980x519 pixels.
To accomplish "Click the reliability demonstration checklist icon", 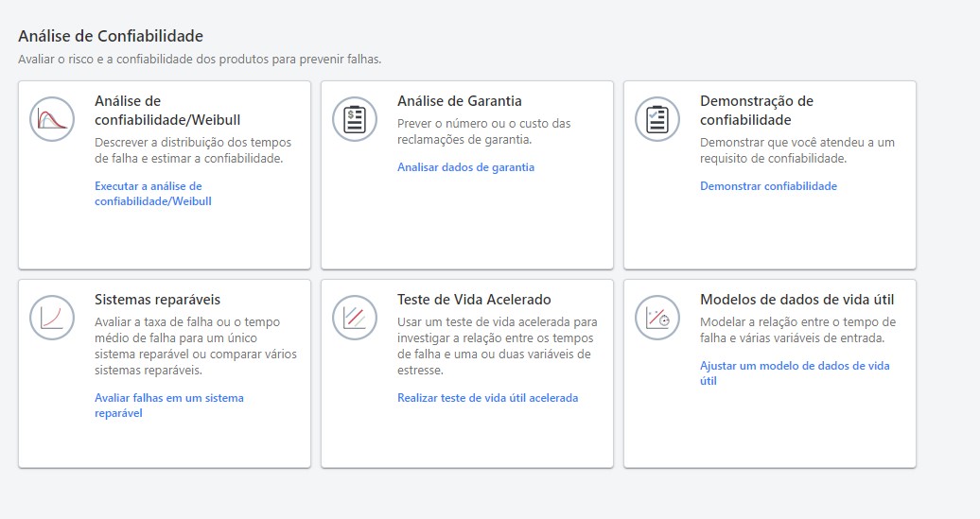I will tap(657, 120).
